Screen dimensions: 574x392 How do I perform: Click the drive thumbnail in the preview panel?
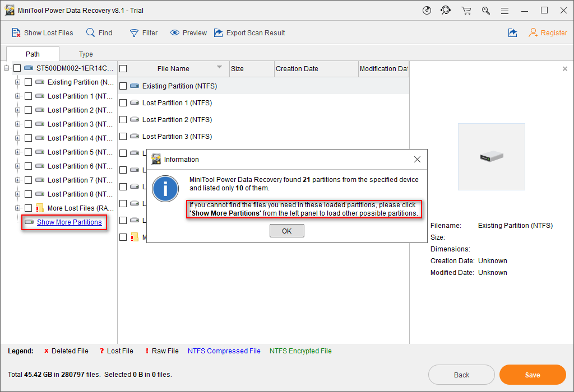(x=491, y=156)
